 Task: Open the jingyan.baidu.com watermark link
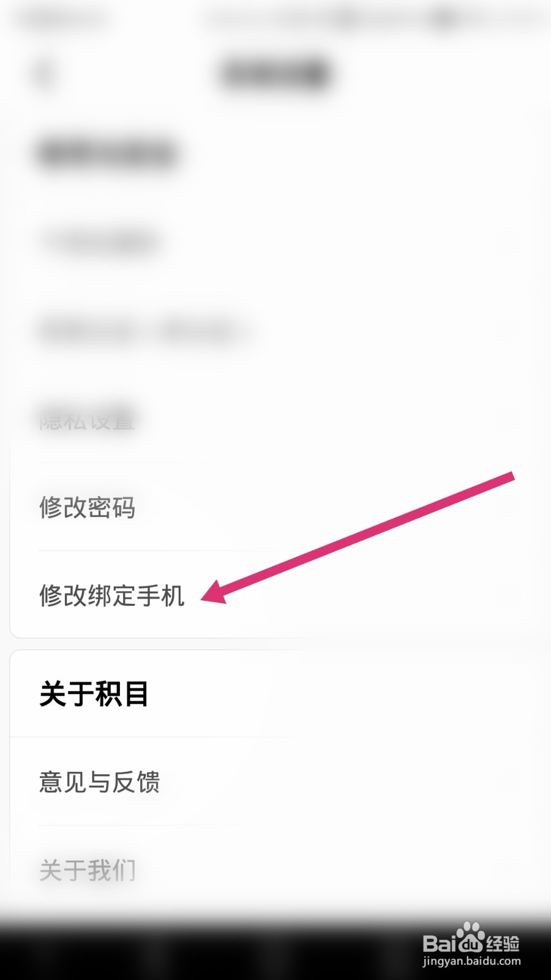pyautogui.click(x=471, y=961)
